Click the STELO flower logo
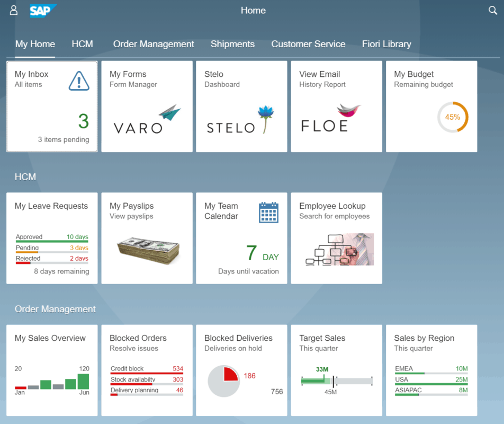 coord(266,119)
